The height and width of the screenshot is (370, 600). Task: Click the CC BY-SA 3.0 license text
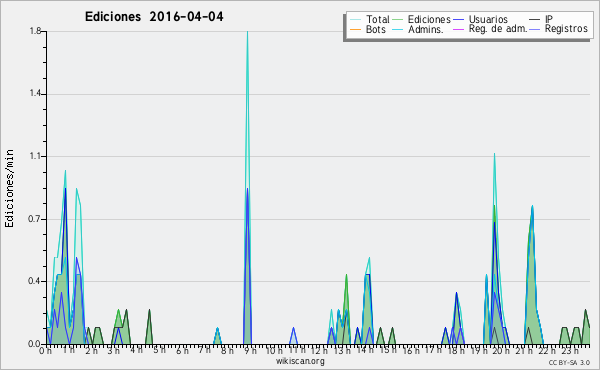pos(569,362)
